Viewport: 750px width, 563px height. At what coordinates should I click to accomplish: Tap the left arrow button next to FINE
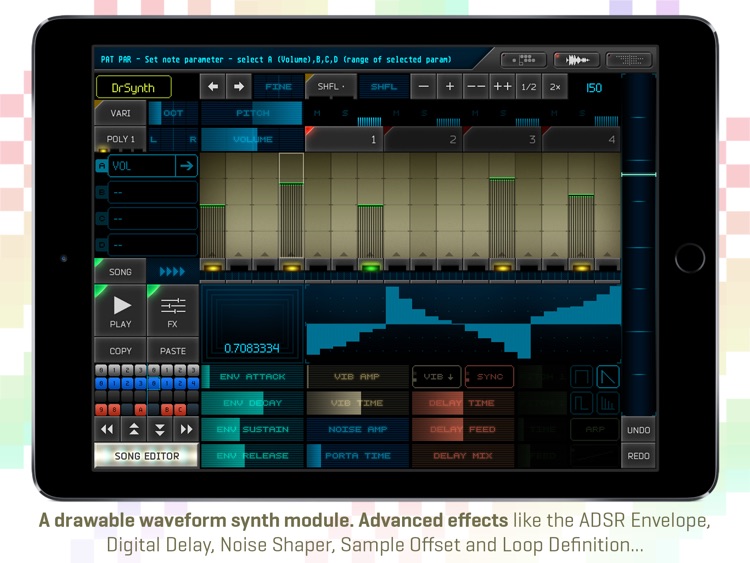click(213, 87)
